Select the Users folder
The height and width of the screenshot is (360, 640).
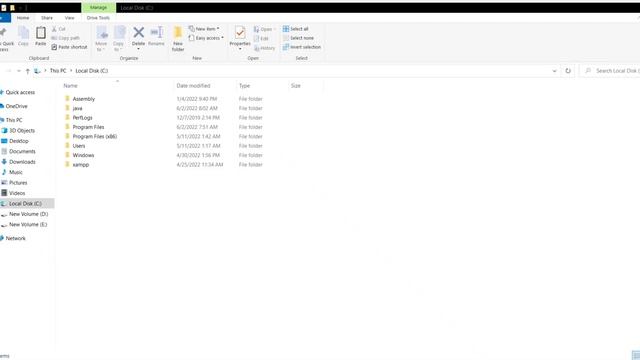(x=79, y=146)
